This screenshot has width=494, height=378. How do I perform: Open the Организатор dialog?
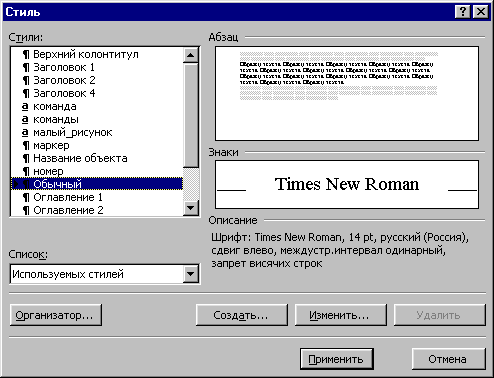coord(56,315)
